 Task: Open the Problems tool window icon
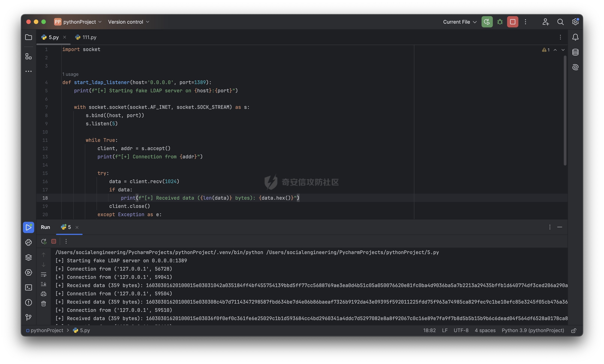(x=28, y=302)
